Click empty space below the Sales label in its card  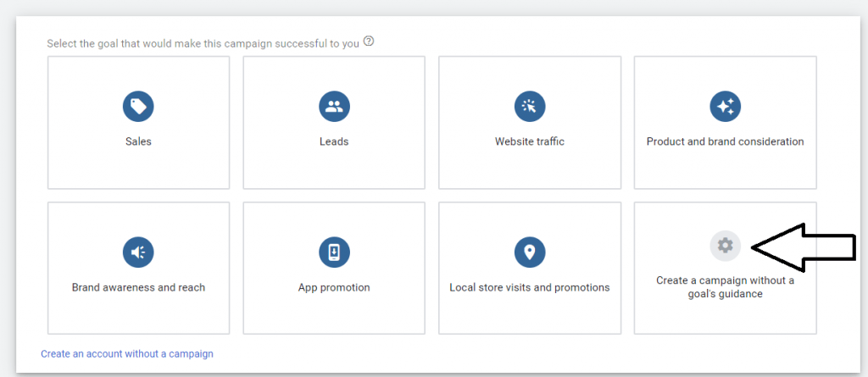(138, 168)
